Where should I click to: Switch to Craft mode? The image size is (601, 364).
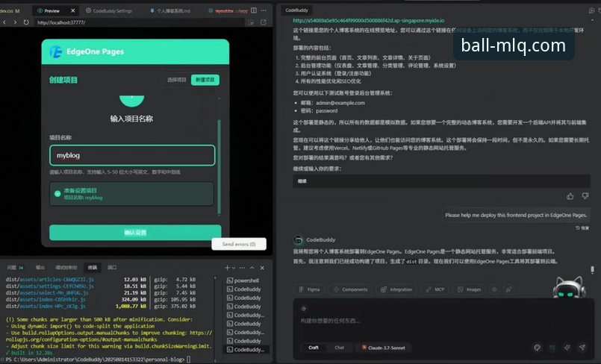coord(314,348)
